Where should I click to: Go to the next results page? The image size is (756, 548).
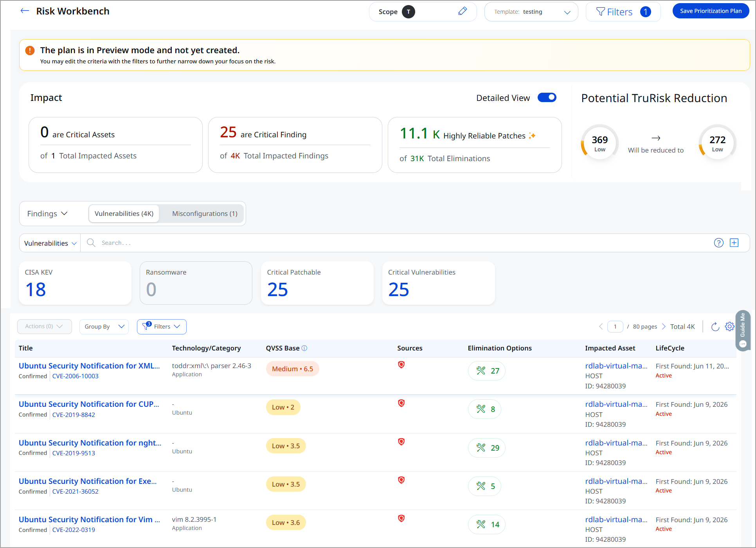664,327
